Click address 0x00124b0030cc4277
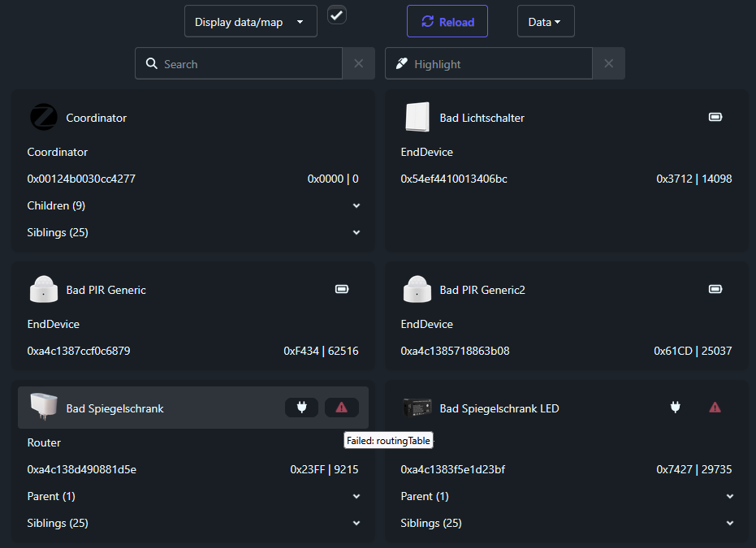The height and width of the screenshot is (548, 756). (x=81, y=179)
